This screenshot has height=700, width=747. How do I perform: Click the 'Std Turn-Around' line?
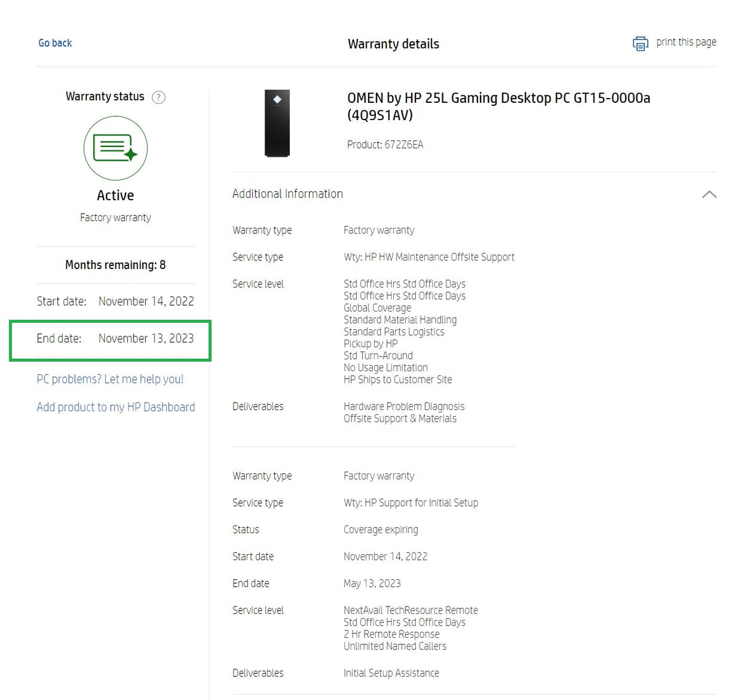pos(378,356)
